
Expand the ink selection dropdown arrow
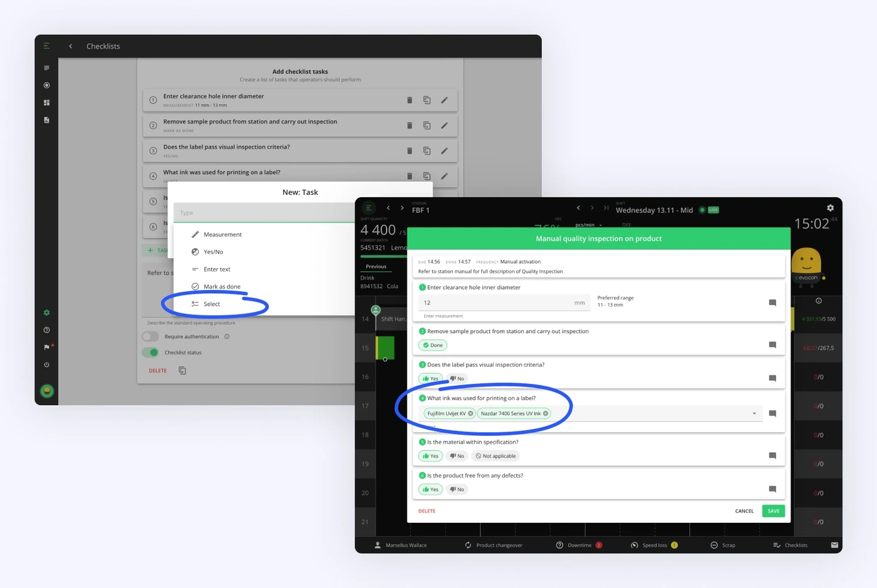coord(754,414)
